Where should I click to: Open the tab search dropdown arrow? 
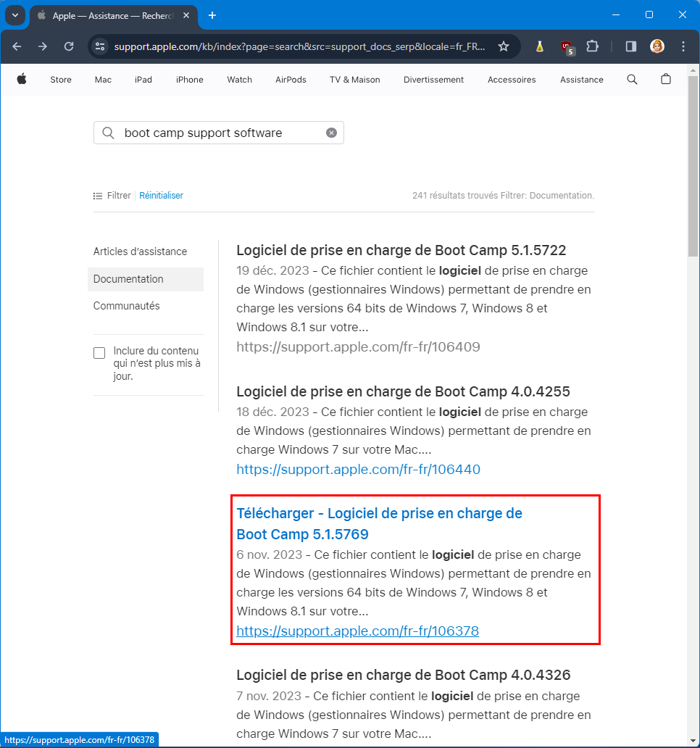[15, 15]
